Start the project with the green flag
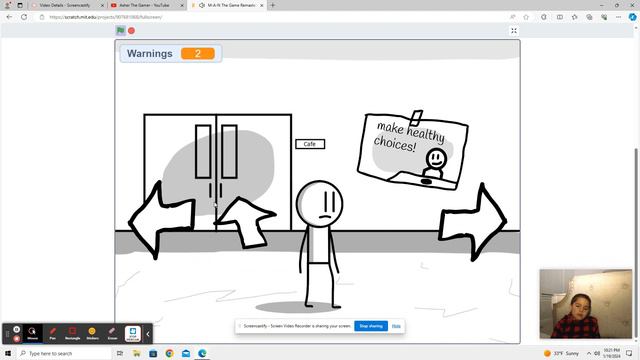 [120, 30]
